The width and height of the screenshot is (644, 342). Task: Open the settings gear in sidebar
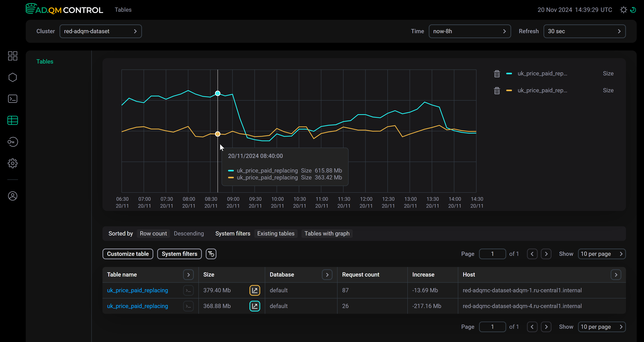point(12,163)
